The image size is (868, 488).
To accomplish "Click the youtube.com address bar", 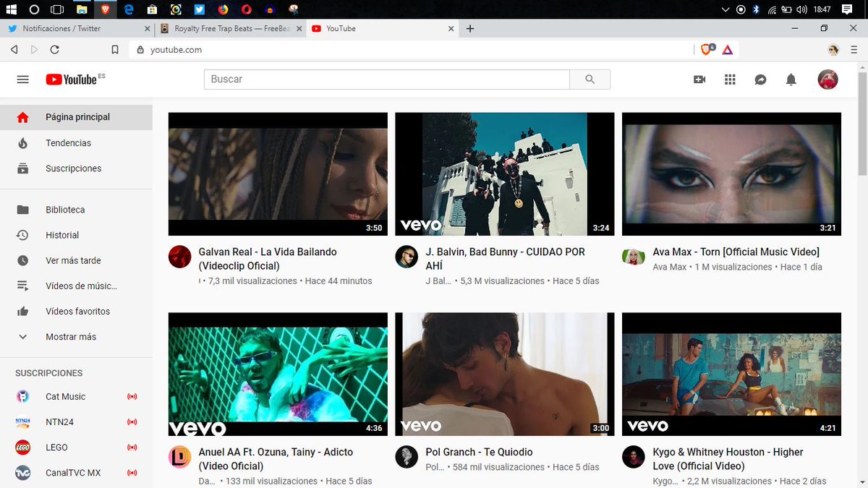I will (x=412, y=50).
